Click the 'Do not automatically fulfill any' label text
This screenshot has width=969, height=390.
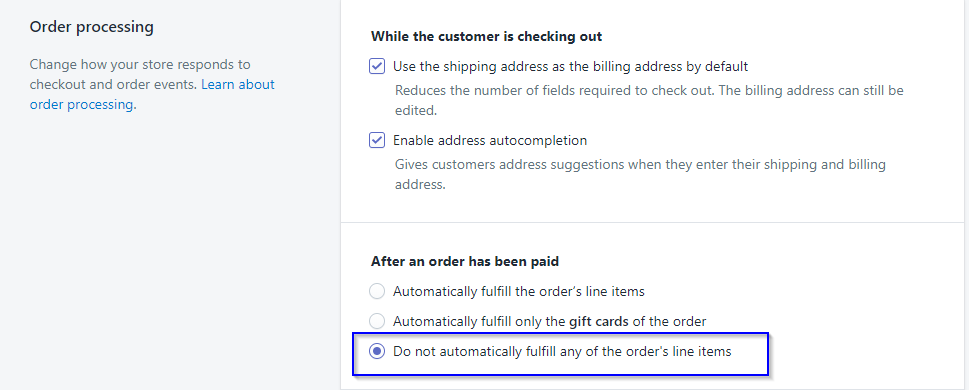tap(562, 352)
